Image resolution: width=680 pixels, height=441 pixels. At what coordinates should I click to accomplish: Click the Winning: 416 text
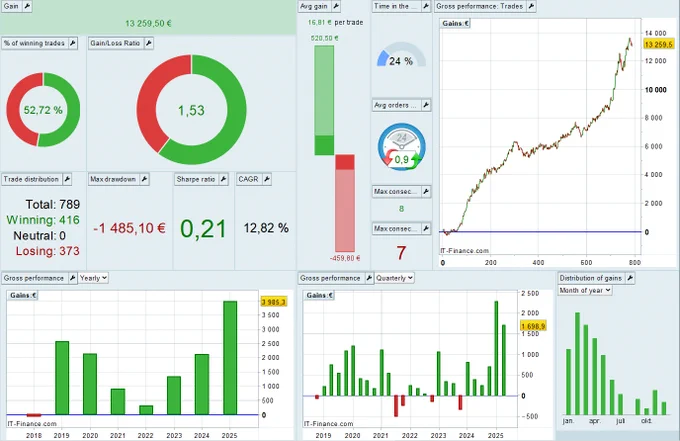(x=43, y=220)
